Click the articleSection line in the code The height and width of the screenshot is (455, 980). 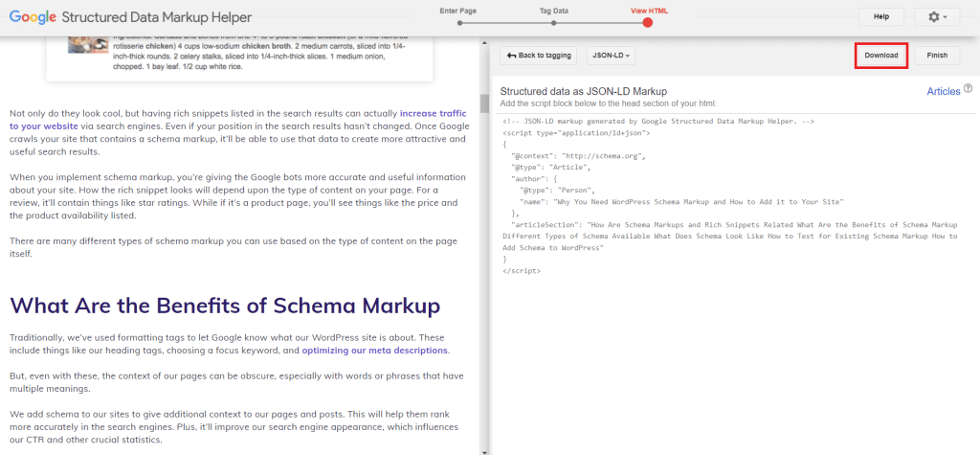(730, 236)
